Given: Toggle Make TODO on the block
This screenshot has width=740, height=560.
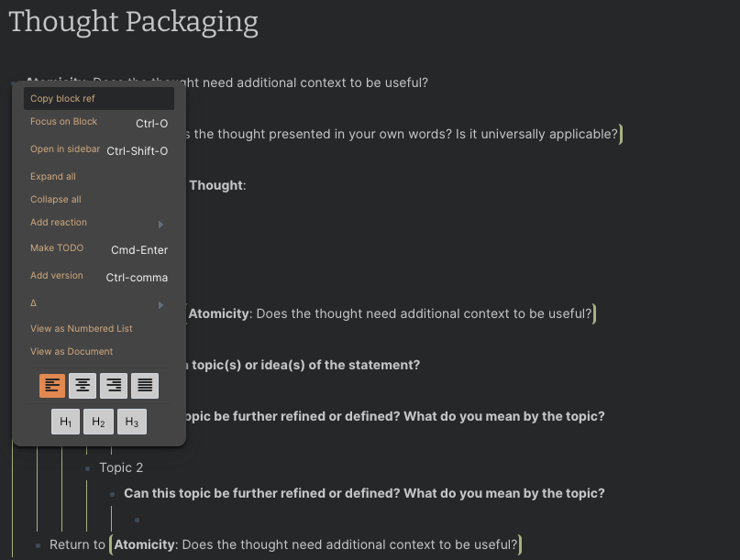Looking at the screenshot, I should (57, 248).
